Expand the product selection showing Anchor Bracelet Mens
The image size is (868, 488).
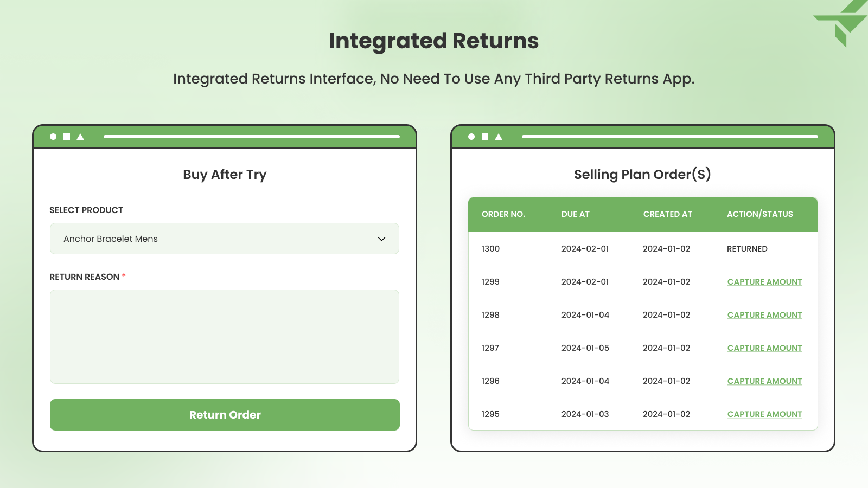click(x=224, y=239)
